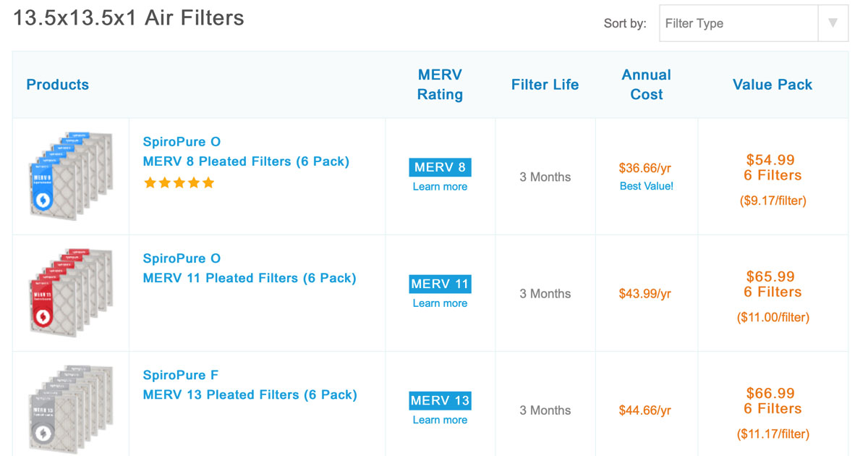Select the MERV 8 rating badge
This screenshot has height=456, width=868.
click(x=440, y=167)
